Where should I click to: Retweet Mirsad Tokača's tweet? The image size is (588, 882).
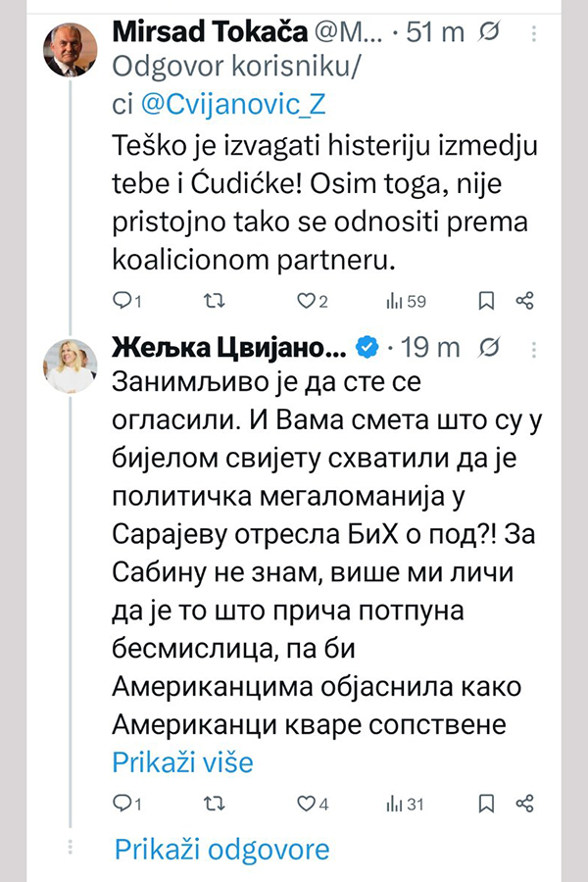coord(210,301)
